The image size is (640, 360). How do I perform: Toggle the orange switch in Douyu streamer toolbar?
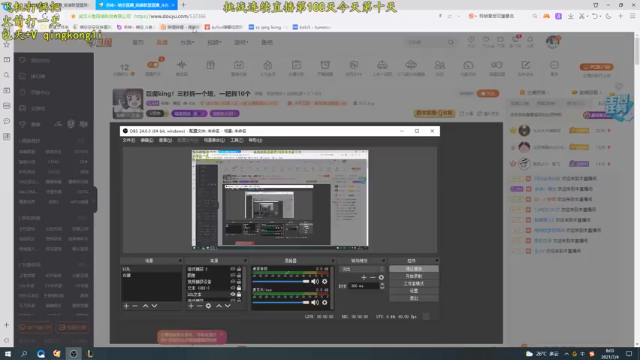(153, 64)
